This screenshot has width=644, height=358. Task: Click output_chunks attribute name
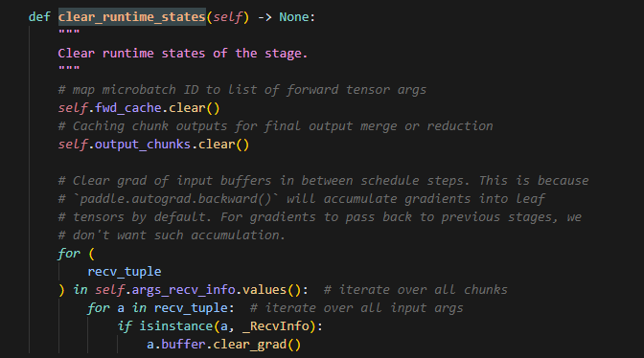click(x=143, y=145)
